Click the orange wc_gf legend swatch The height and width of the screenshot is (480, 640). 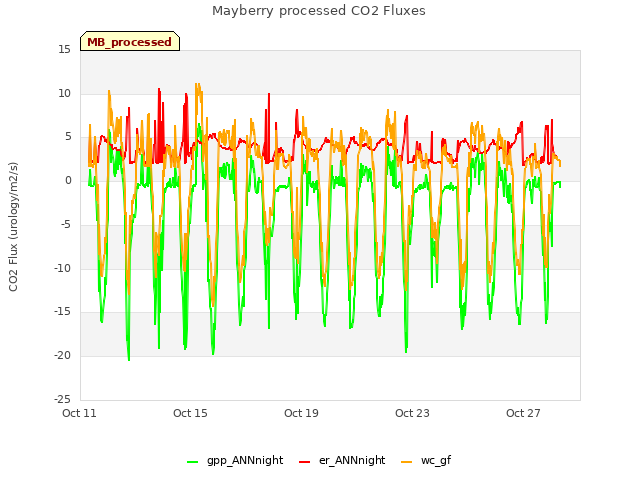407,462
